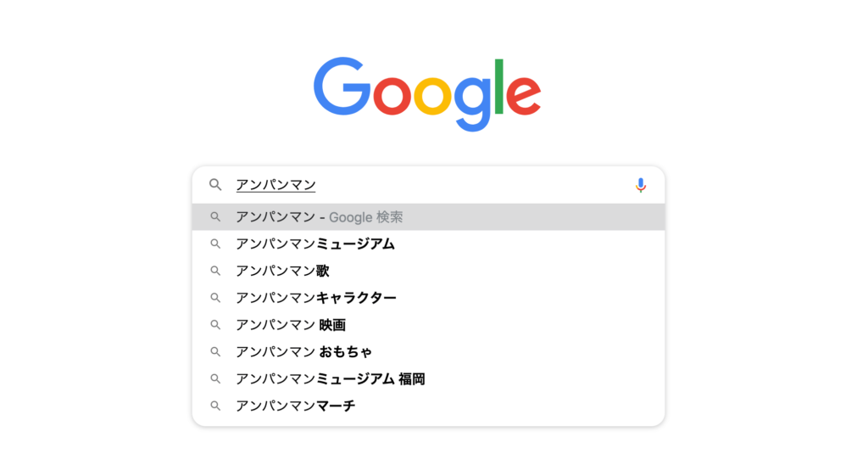Click magnifier icon beside ミュージアム 福岡 suggestion
This screenshot has width=868, height=476.
215,379
